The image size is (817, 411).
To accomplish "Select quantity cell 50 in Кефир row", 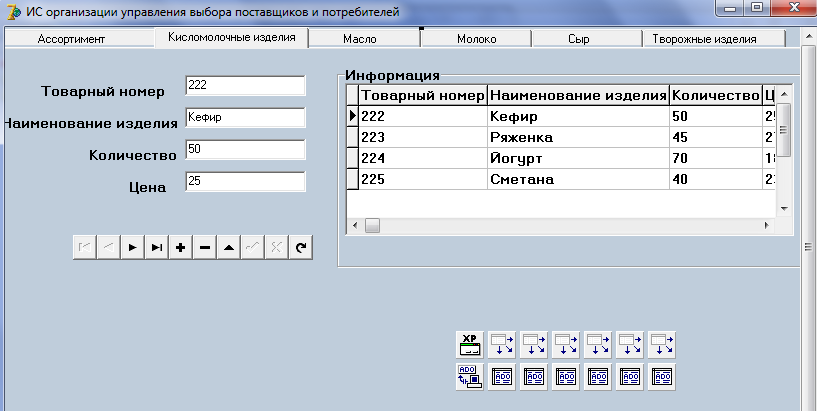I will [715, 116].
